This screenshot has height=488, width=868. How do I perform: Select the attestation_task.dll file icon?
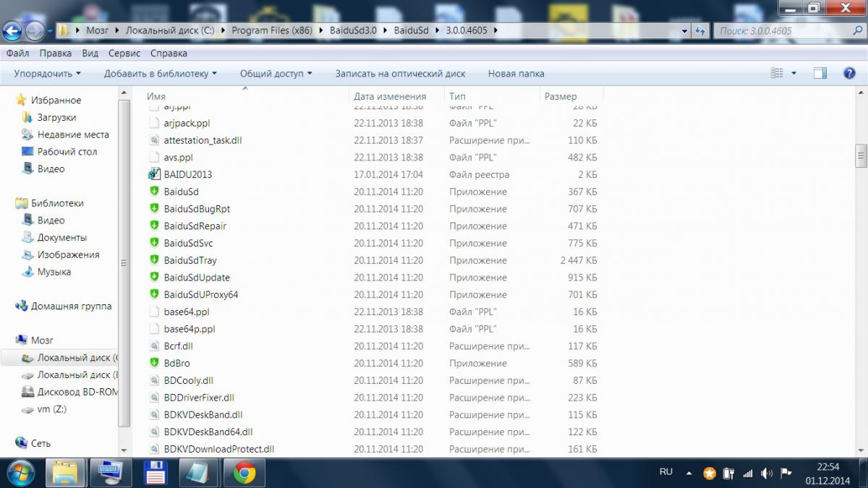point(153,140)
